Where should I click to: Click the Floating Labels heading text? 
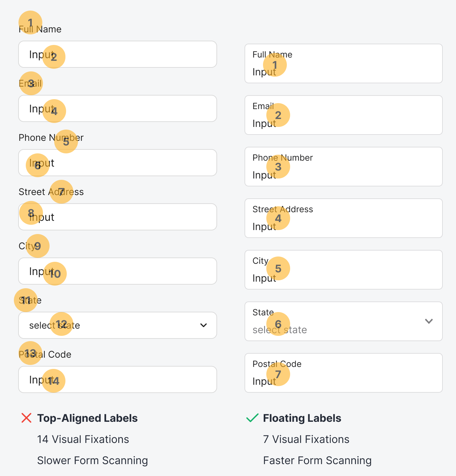(302, 418)
